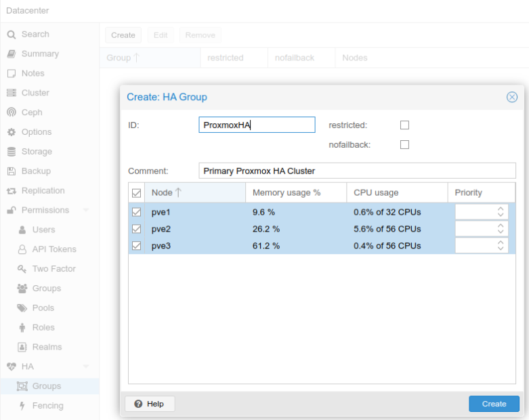Uncheck the pve2 node checkbox
Viewport: 529px width, 420px height.
pos(136,229)
